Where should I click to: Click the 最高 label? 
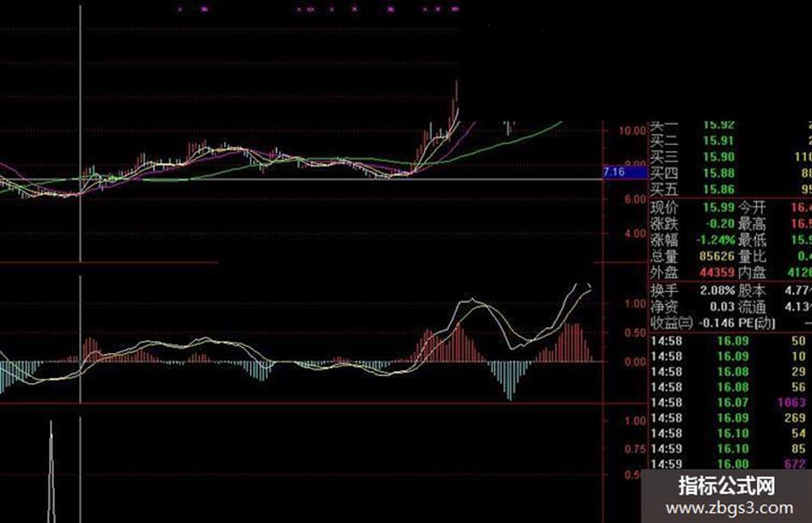coord(752,223)
